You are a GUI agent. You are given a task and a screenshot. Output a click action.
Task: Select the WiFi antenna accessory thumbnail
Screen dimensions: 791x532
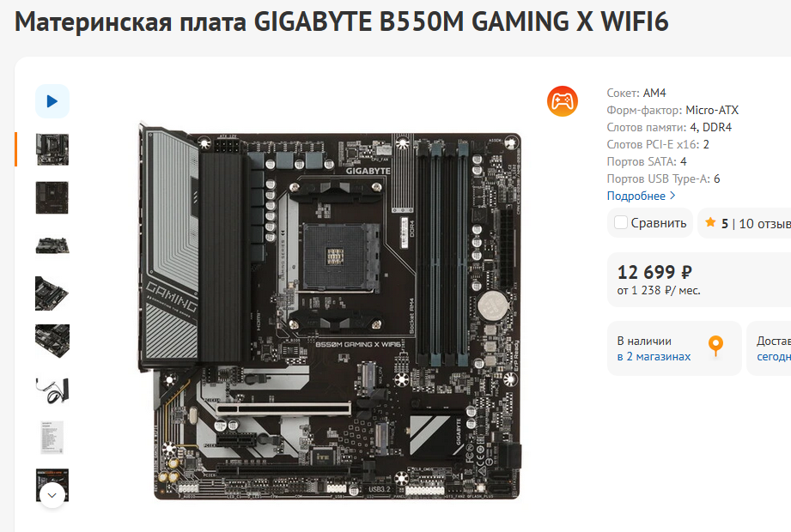(x=52, y=390)
